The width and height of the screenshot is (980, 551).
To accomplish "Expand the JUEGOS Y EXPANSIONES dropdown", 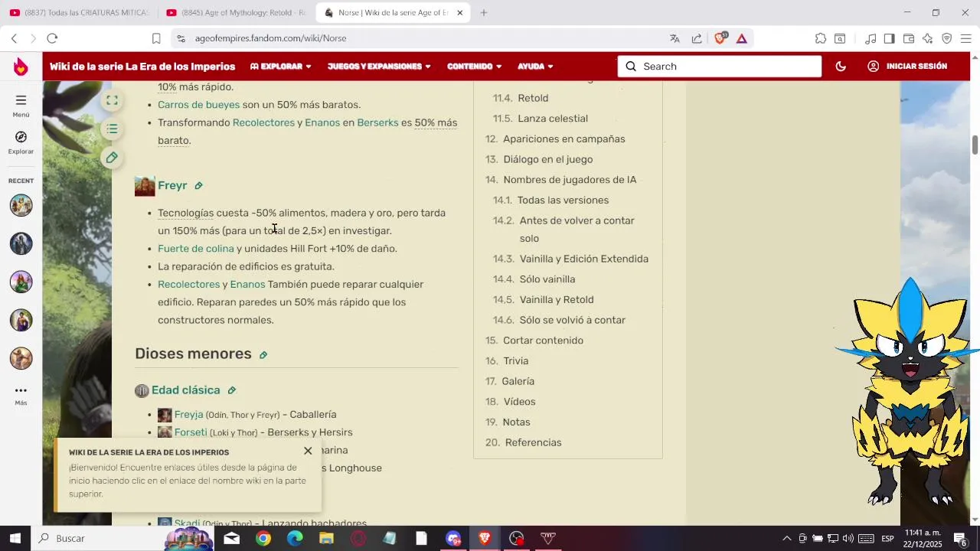I will (379, 67).
